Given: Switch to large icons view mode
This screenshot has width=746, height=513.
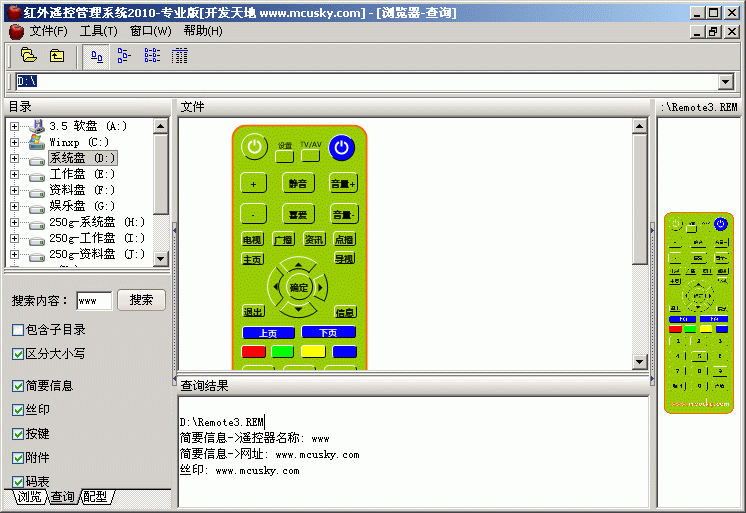Looking at the screenshot, I should [98, 56].
